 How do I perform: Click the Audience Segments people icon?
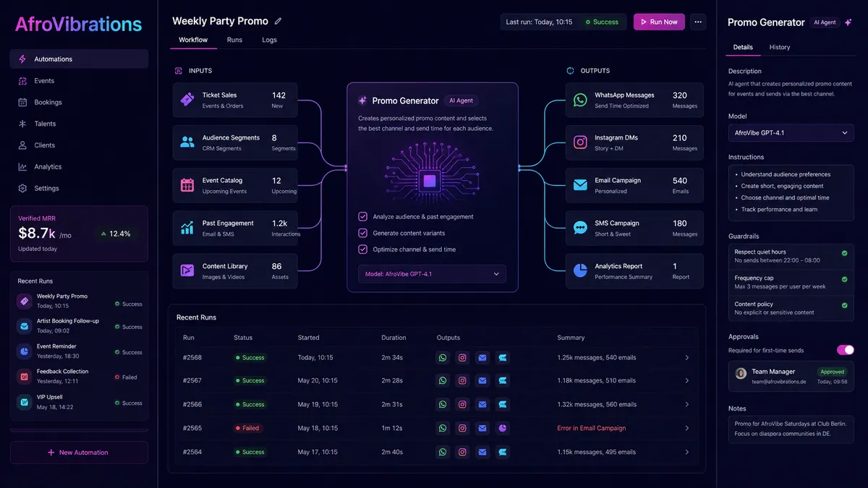[187, 142]
